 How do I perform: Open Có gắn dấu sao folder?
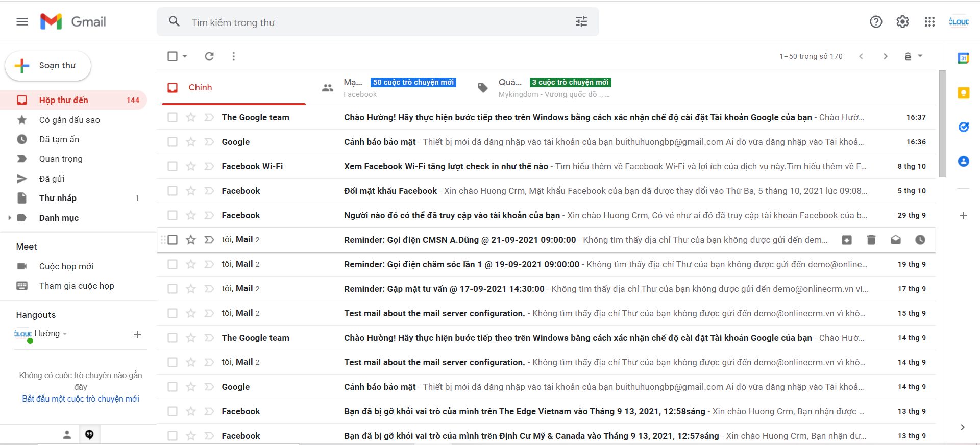pyautogui.click(x=73, y=120)
